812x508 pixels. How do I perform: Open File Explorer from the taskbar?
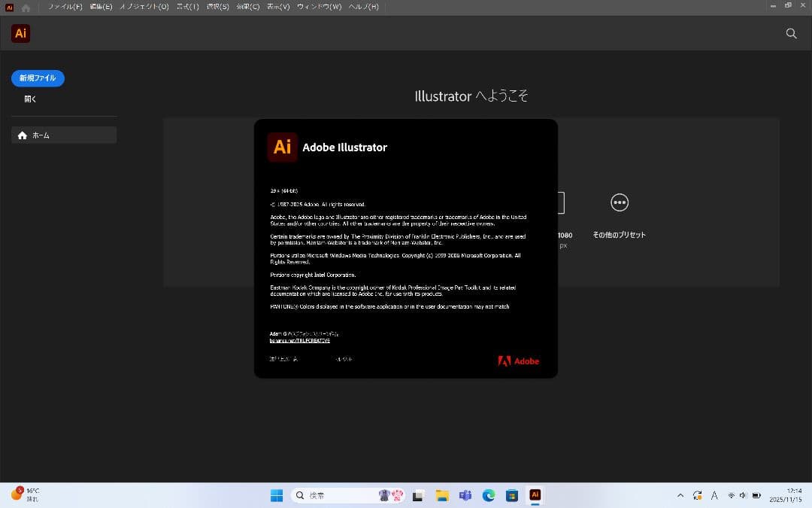click(443, 495)
